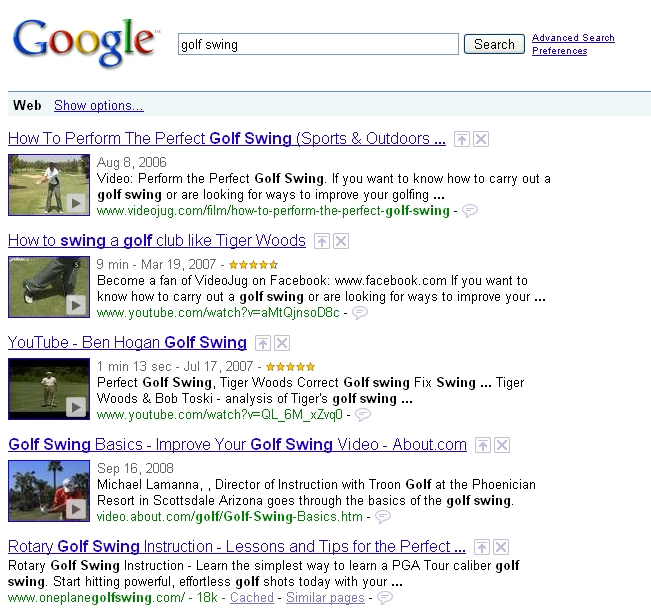Promote the 'Tiger Woods' swing result
The width and height of the screenshot is (651, 610).
click(322, 241)
